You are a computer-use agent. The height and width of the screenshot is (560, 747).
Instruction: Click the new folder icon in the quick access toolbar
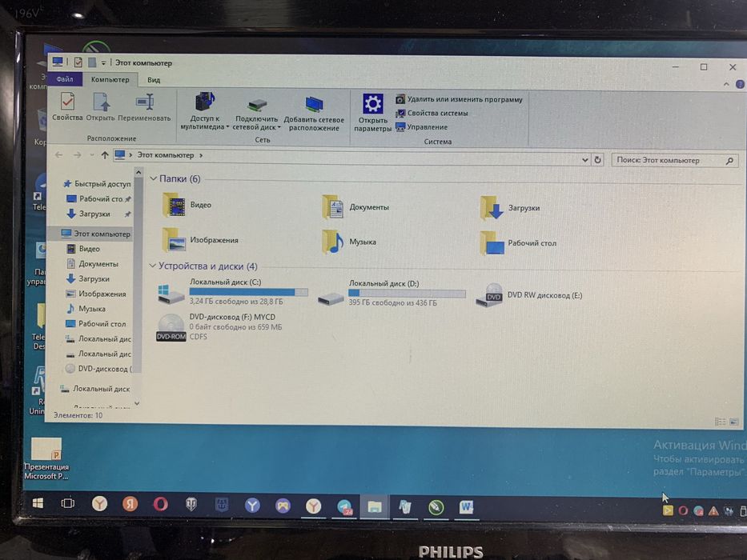coord(92,62)
